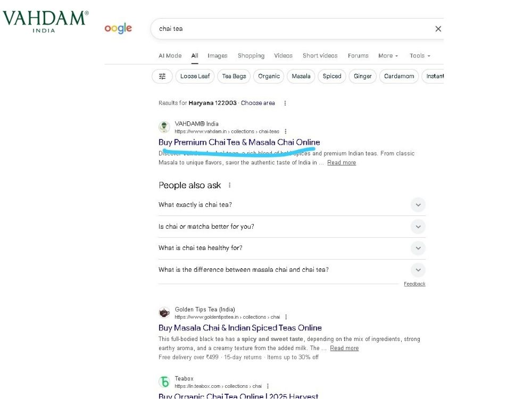Open the search filters settings icon
The width and height of the screenshot is (532, 399).
[162, 76]
